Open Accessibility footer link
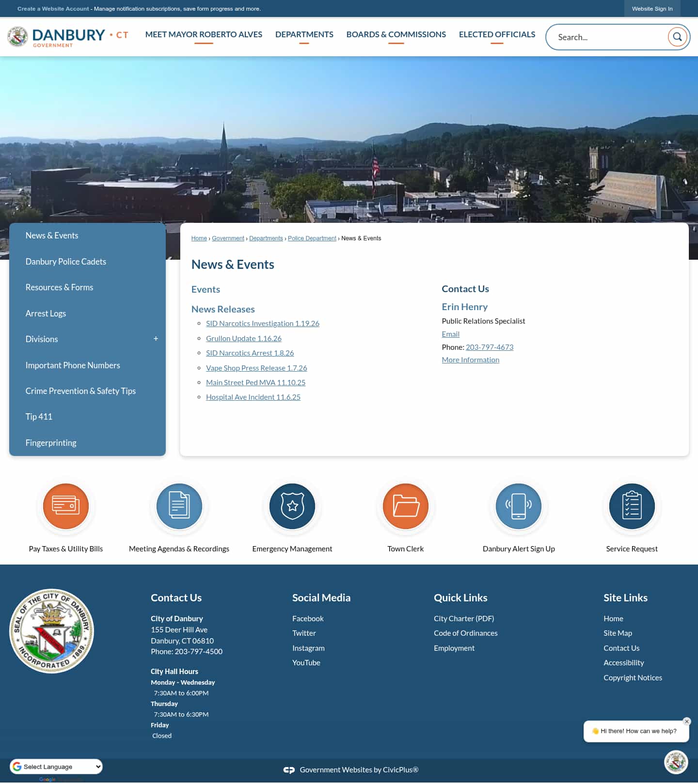The width and height of the screenshot is (698, 784). 624,663
